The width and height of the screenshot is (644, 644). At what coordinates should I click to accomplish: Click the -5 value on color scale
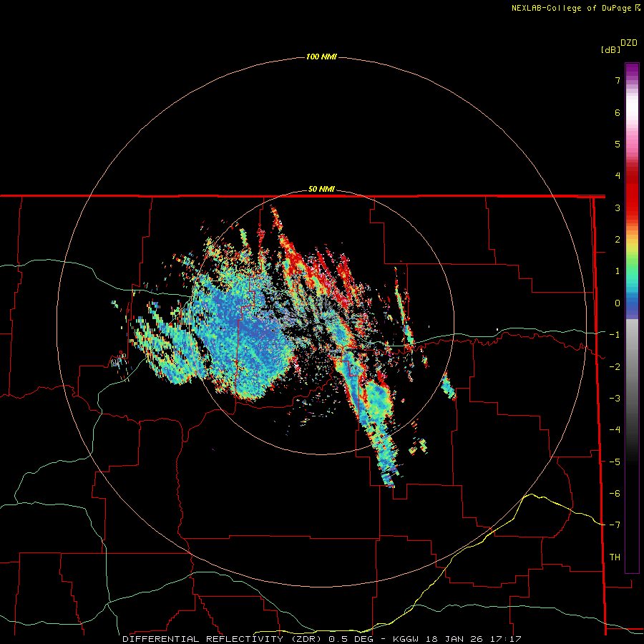click(x=615, y=462)
